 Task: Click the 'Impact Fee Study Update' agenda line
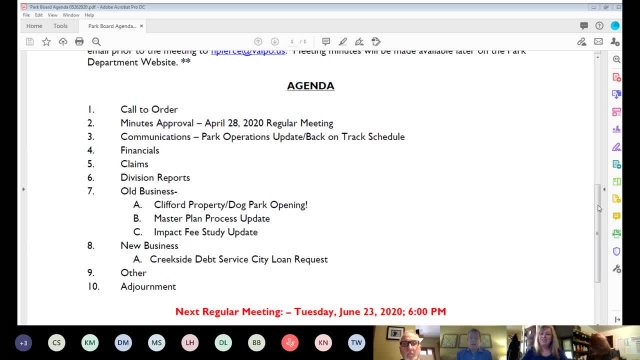(x=206, y=232)
